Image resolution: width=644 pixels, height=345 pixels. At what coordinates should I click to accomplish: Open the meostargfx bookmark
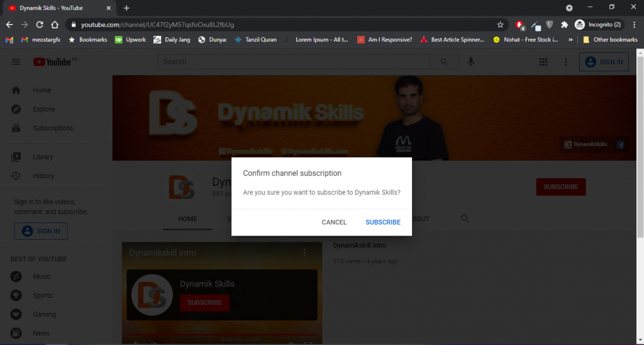(x=41, y=40)
